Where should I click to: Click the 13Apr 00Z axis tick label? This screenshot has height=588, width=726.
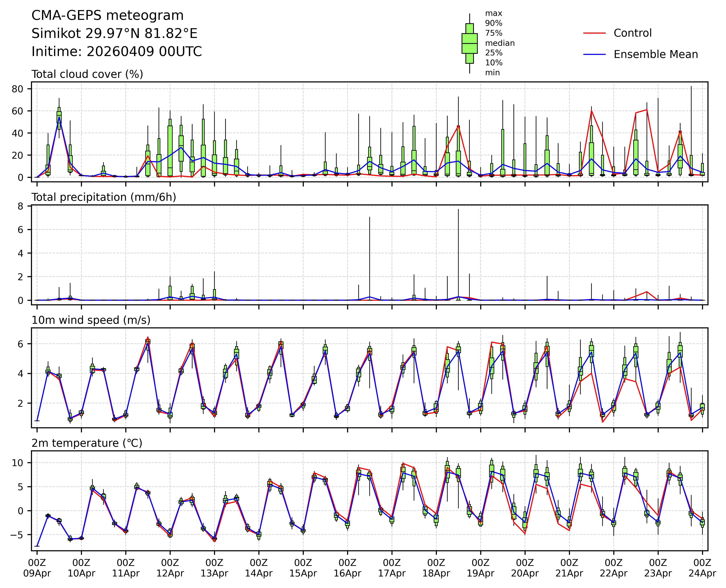(214, 568)
